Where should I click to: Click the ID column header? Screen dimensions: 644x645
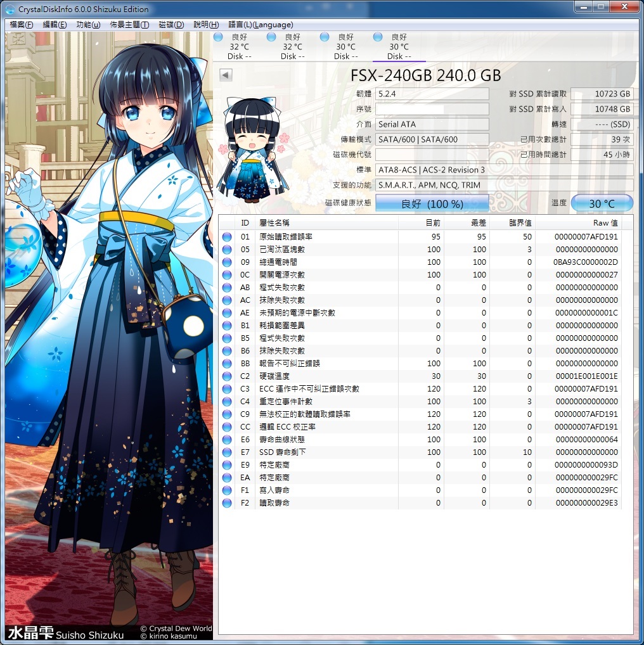245,223
